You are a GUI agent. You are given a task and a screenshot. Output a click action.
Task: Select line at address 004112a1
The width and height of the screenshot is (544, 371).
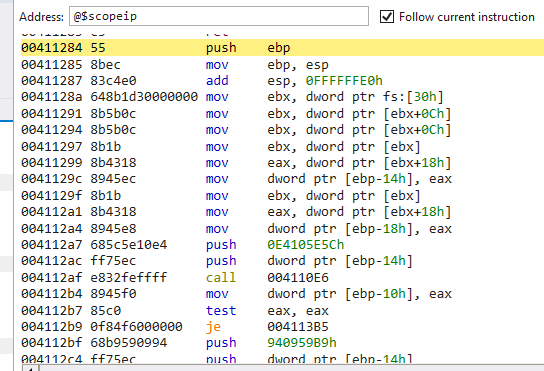coord(282,211)
